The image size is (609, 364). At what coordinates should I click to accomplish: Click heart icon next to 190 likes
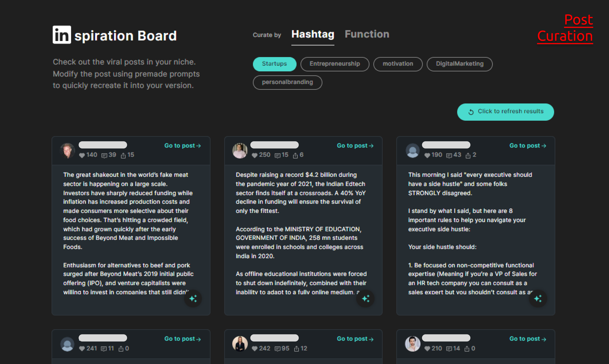pos(427,155)
